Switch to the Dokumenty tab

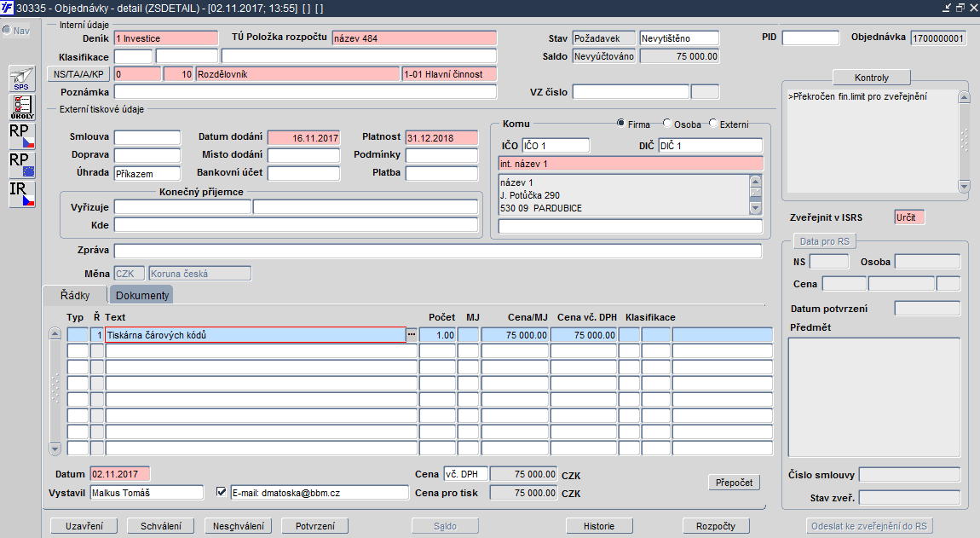point(141,295)
